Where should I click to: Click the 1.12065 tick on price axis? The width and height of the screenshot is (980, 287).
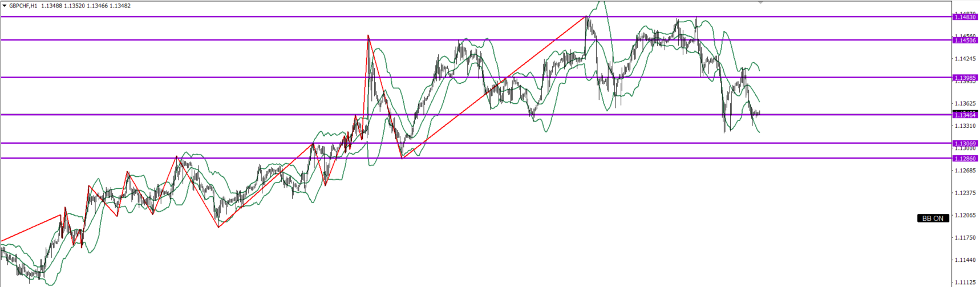tap(965, 215)
